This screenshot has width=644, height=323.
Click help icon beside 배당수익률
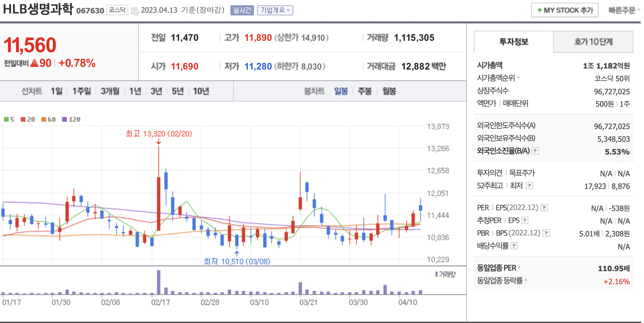pos(514,246)
